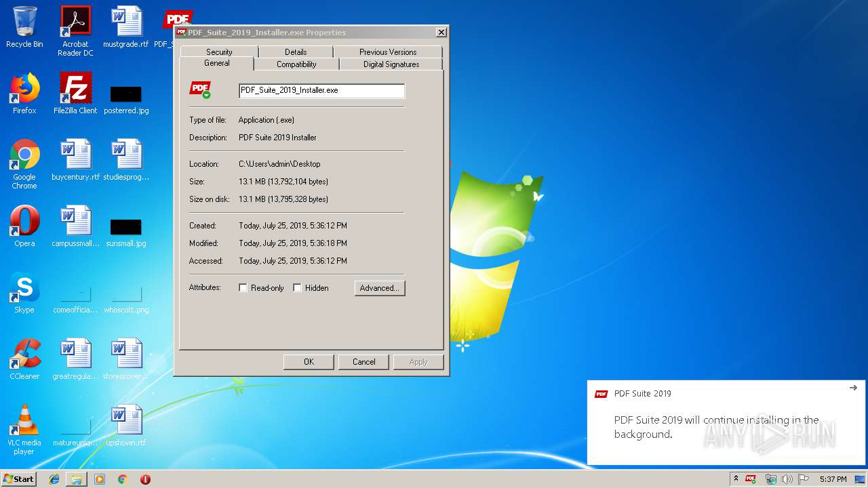Screen dimensions: 868x488
Task: Click the Created date value
Action: tap(293, 226)
